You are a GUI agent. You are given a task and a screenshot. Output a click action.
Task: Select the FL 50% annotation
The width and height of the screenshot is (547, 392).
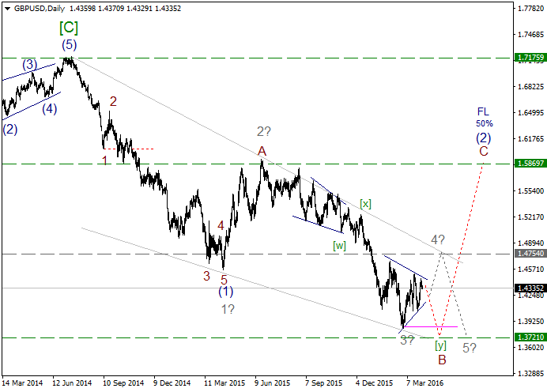[484, 117]
